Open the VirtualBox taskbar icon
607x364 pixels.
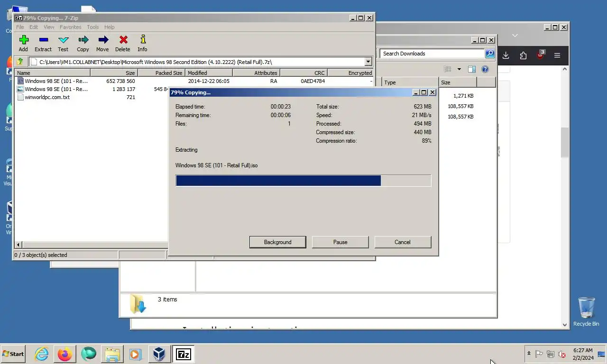coord(159,354)
